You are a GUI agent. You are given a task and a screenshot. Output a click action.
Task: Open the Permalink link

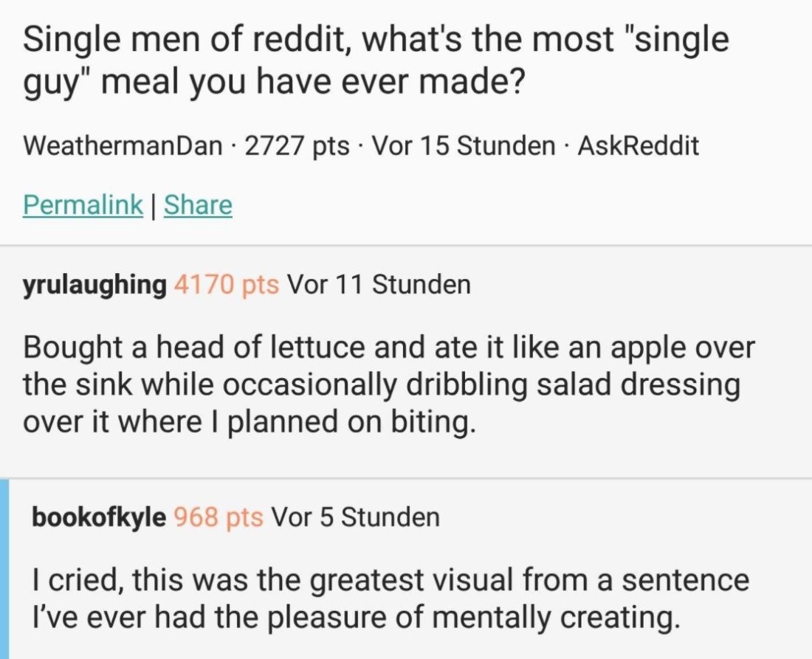click(x=83, y=204)
